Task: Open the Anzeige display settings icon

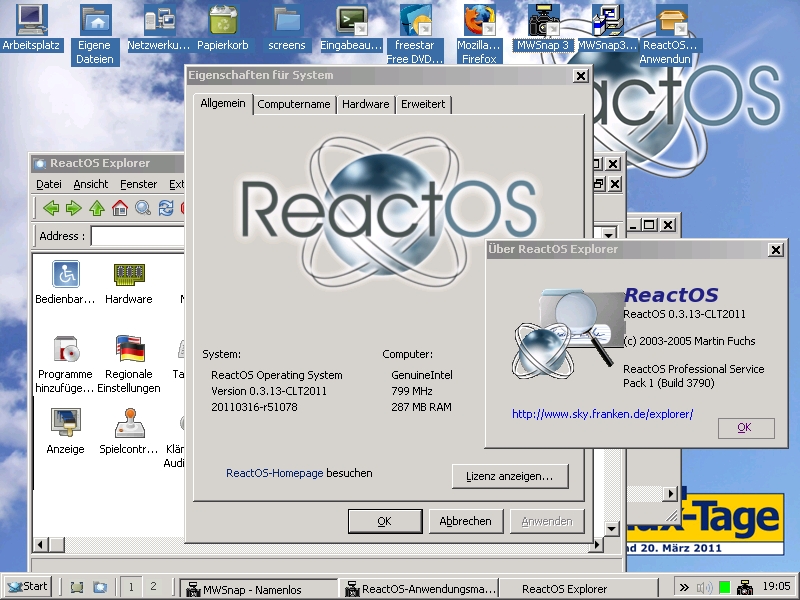Action: click(66, 432)
